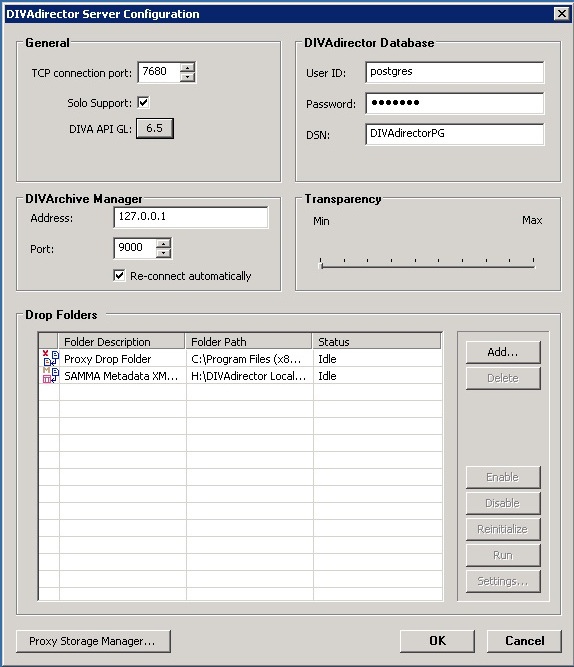Sort by Folder Description column header
Screen dimensions: 574x667
tap(122, 342)
